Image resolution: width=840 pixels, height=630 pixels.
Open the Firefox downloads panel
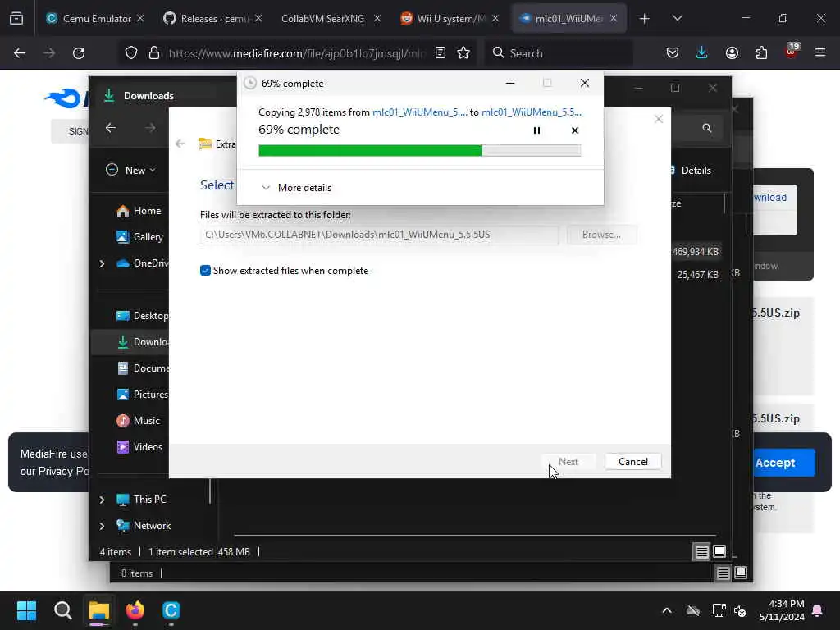pyautogui.click(x=702, y=53)
